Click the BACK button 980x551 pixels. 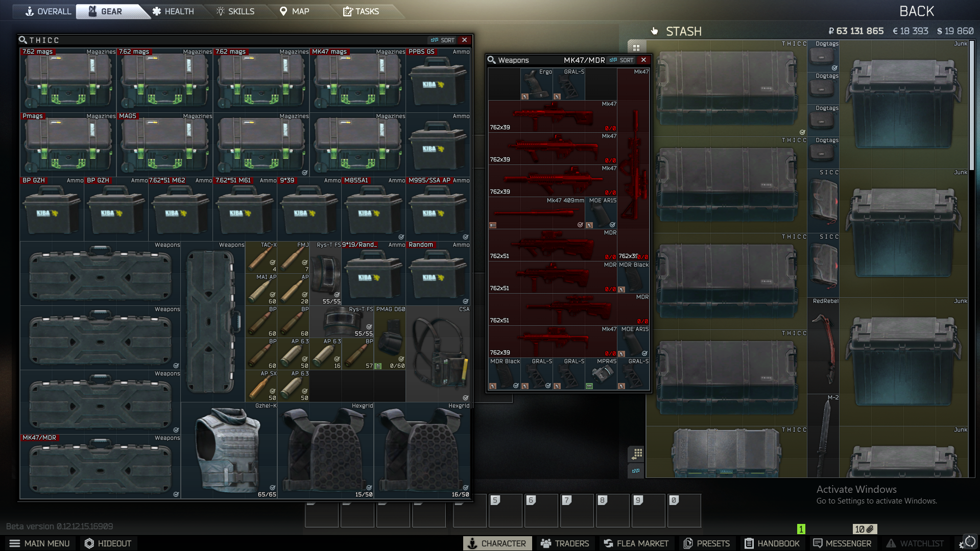(x=916, y=11)
